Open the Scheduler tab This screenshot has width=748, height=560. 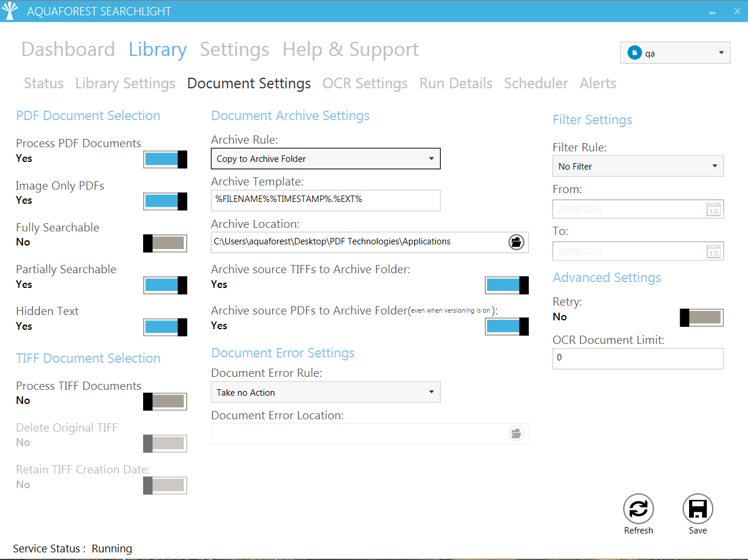(536, 84)
